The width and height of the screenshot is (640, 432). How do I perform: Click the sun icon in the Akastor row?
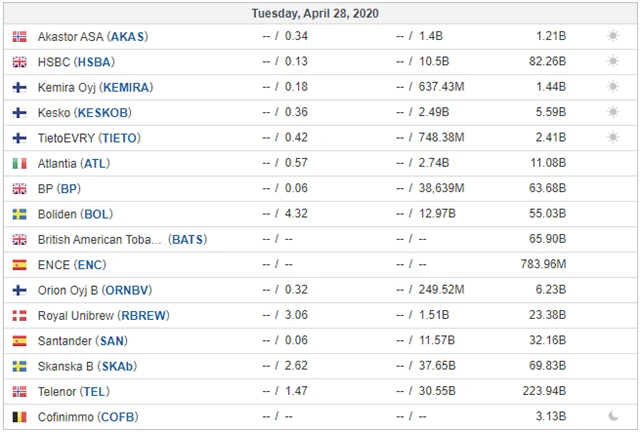[x=612, y=36]
